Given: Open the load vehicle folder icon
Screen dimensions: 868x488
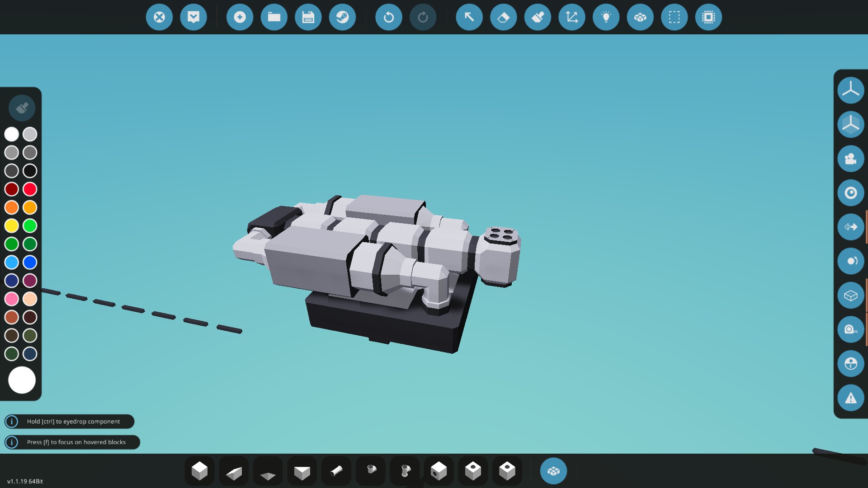Looking at the screenshot, I should click(274, 17).
